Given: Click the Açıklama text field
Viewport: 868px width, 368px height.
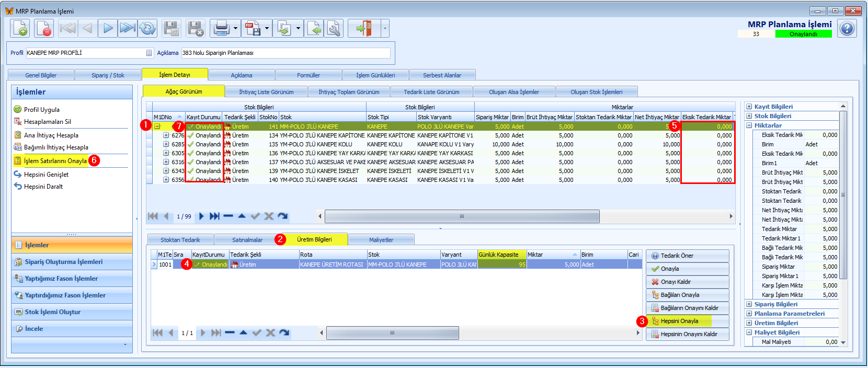Looking at the screenshot, I should pos(285,53).
